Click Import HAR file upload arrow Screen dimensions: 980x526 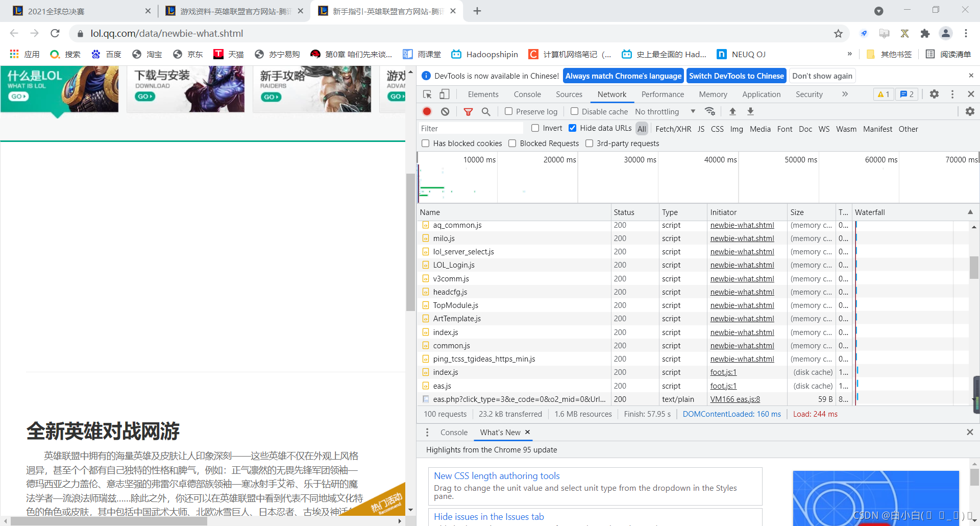tap(732, 111)
